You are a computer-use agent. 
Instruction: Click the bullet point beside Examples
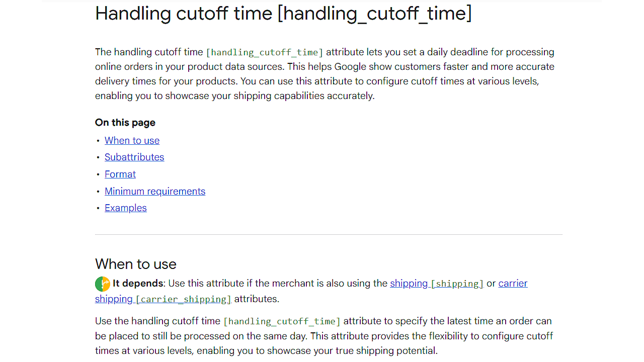(98, 208)
